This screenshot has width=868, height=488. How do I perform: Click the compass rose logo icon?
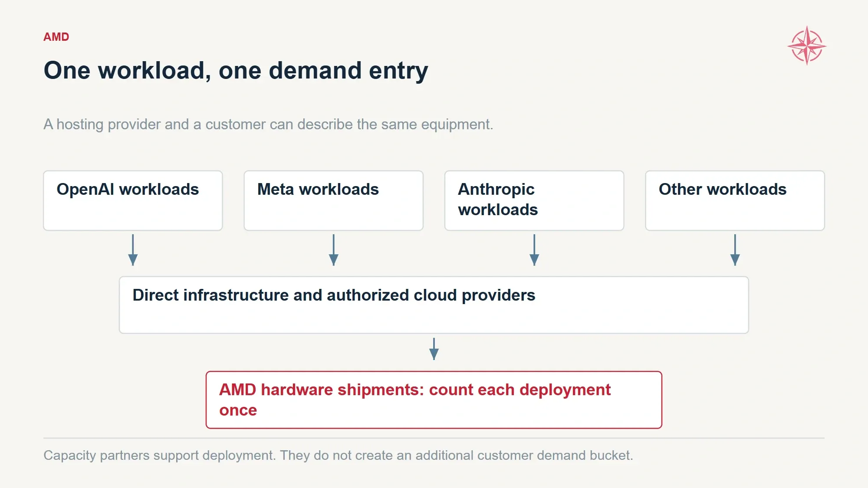pos(807,46)
